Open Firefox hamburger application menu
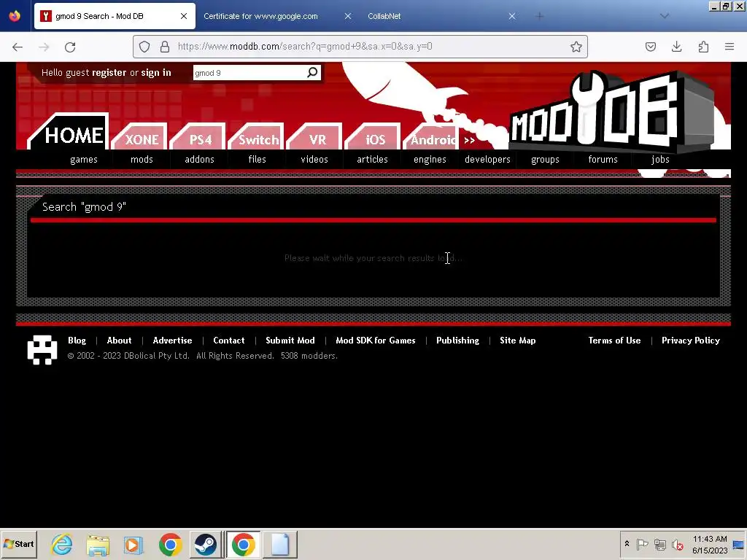 [x=729, y=47]
